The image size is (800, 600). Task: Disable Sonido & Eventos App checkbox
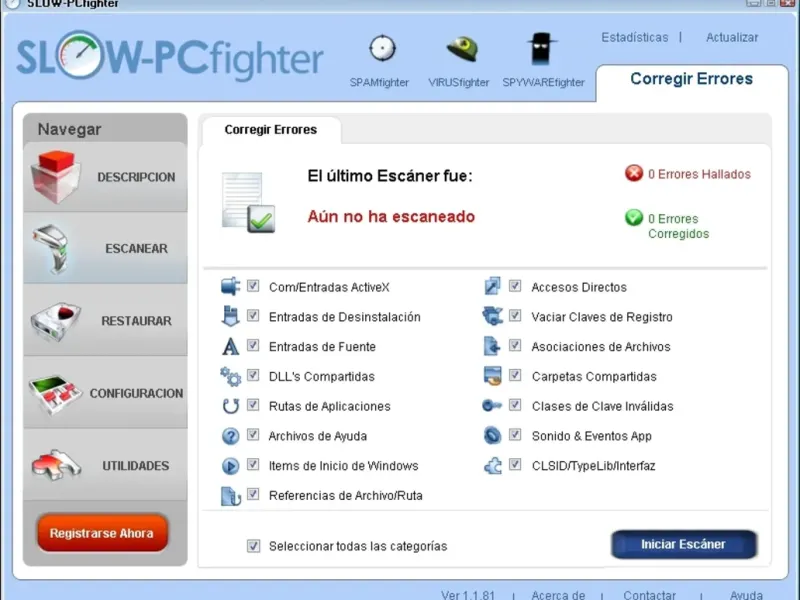coord(515,435)
